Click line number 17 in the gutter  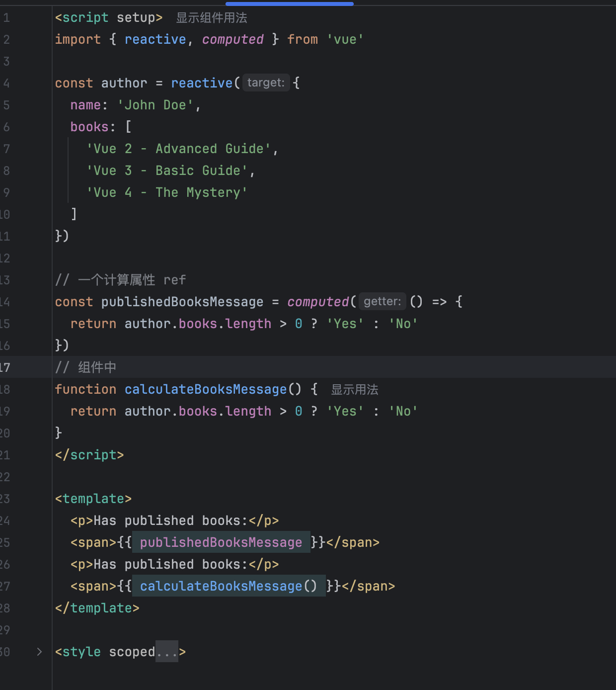point(5,367)
